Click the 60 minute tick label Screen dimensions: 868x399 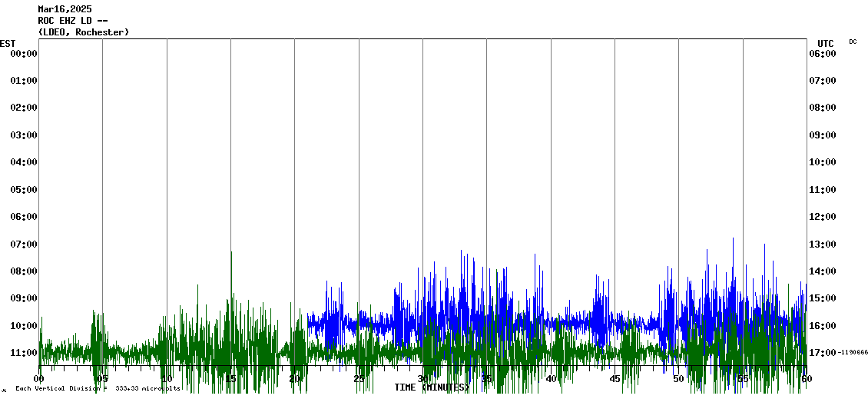pos(806,379)
